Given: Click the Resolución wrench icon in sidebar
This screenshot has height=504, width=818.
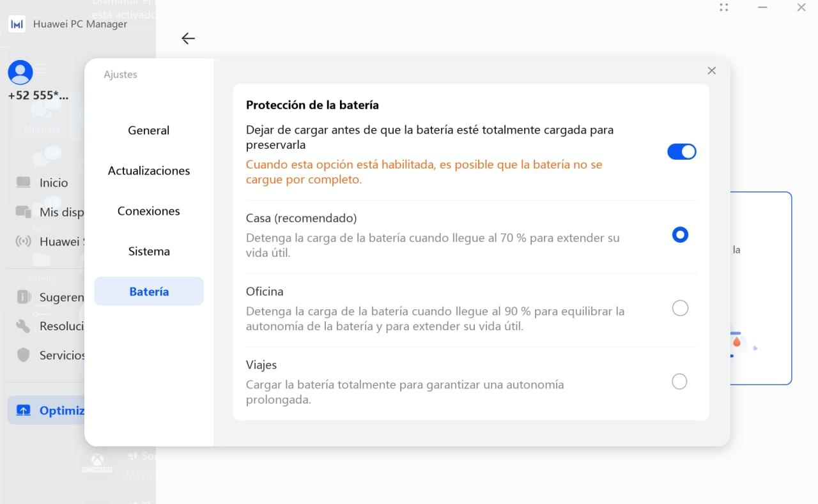Looking at the screenshot, I should [x=24, y=326].
